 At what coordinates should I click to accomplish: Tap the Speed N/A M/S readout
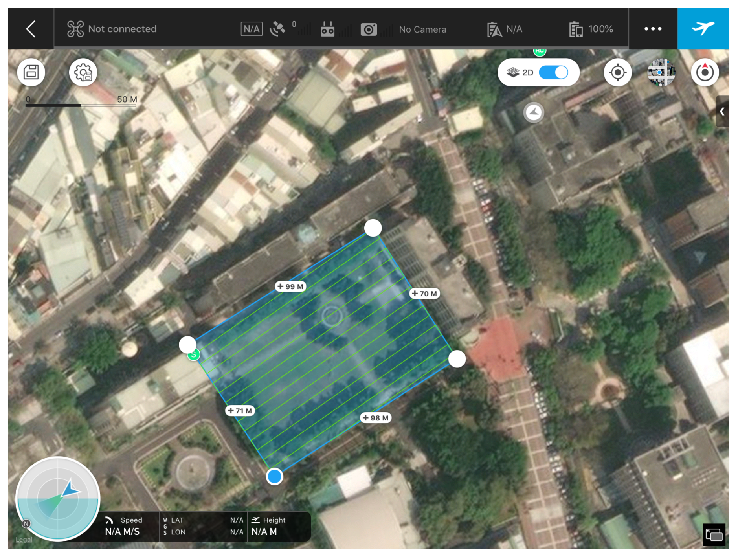click(x=123, y=526)
